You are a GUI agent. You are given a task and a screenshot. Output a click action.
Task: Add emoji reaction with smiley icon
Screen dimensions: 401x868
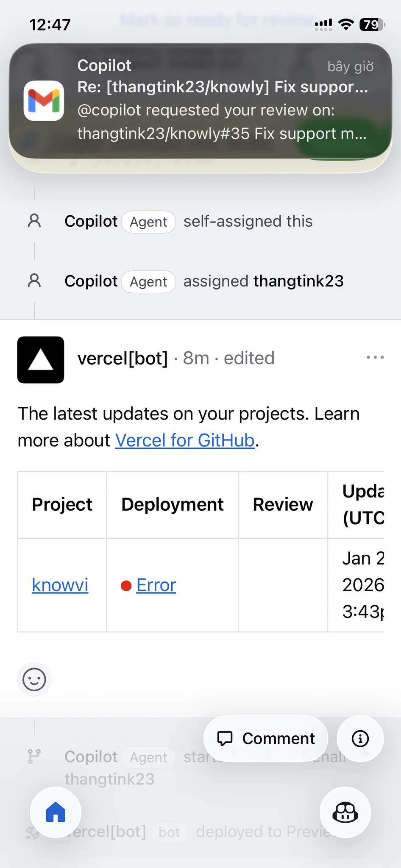pyautogui.click(x=34, y=680)
